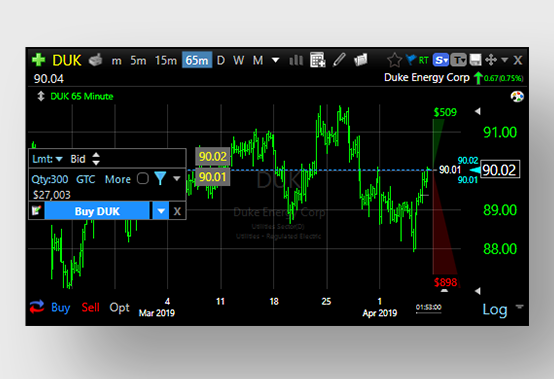Viewport: 554px width, 379px height.
Task: Click the Buy DUK button
Action: pyautogui.click(x=97, y=211)
